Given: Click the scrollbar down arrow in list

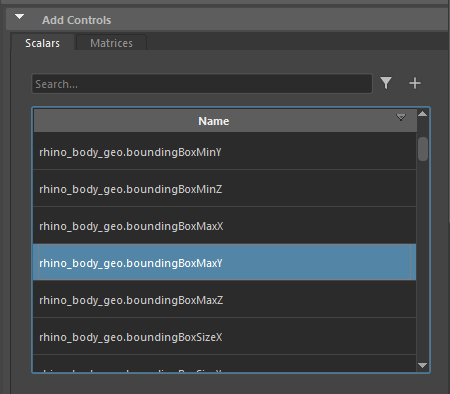Looking at the screenshot, I should (423, 365).
